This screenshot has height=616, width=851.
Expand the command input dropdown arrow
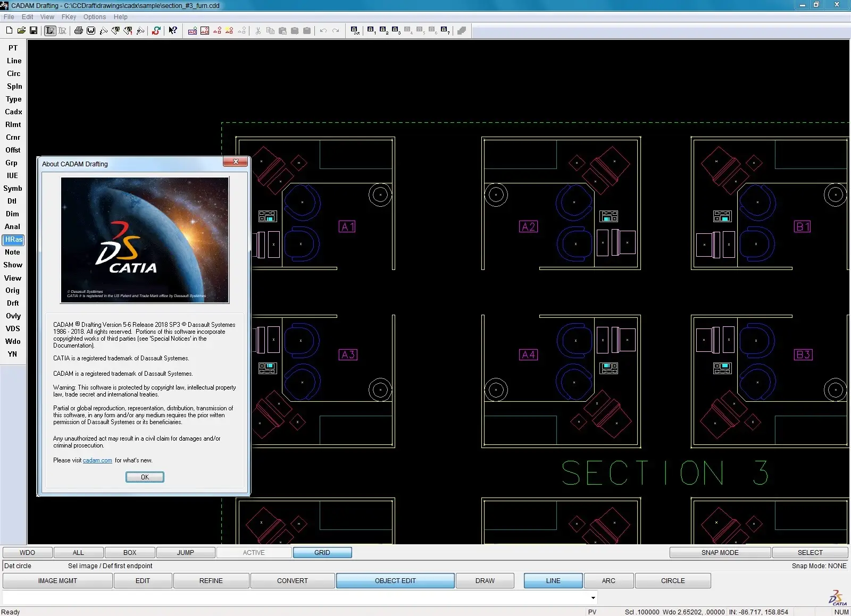(593, 598)
